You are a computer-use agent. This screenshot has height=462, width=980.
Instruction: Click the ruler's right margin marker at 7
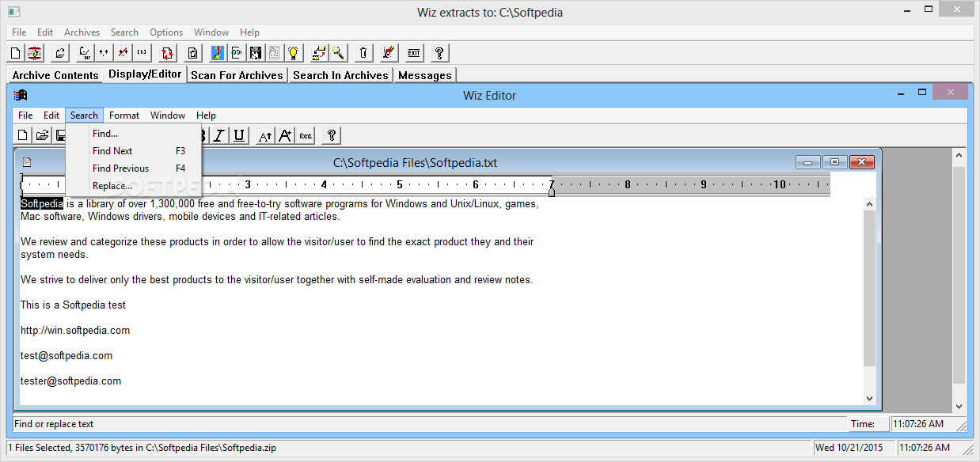pos(552,192)
